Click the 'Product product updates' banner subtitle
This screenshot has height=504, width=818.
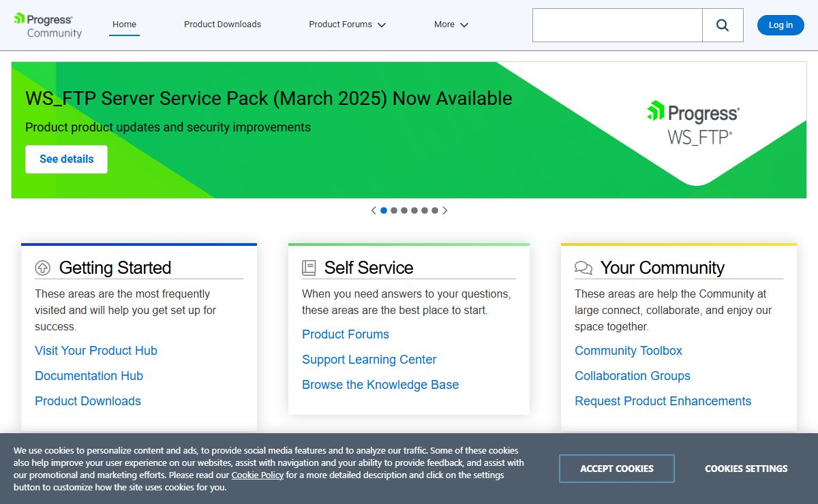click(x=168, y=127)
